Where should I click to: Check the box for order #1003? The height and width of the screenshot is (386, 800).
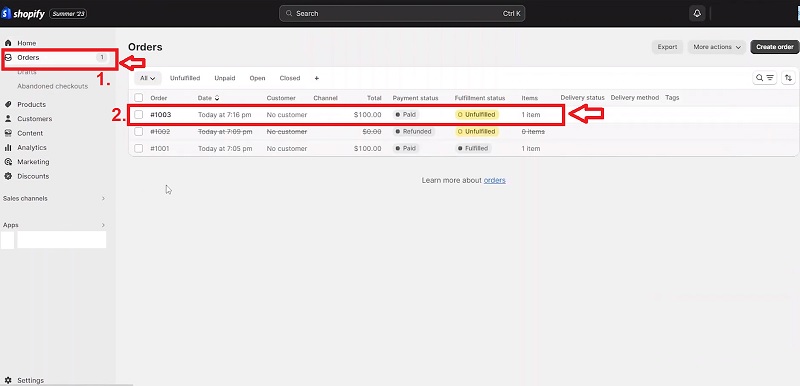point(139,115)
